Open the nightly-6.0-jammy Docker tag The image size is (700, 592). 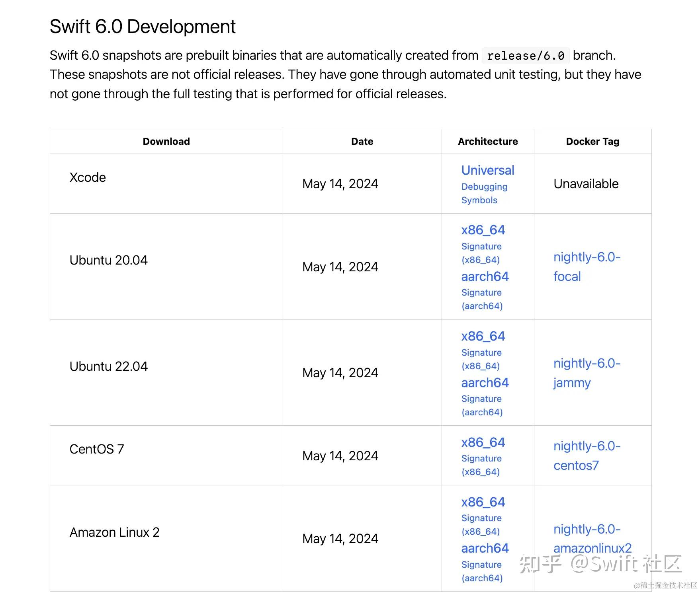587,373
